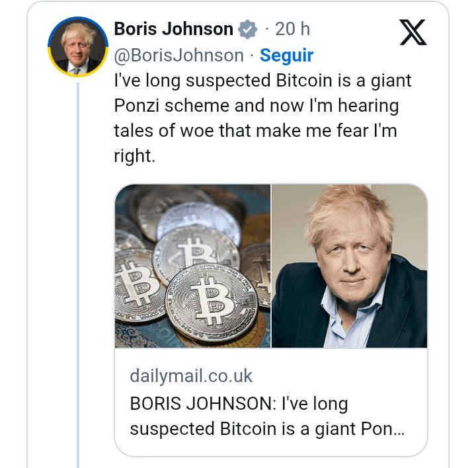Viewport: 476px width, 468px height.
Task: Open the "20 h" timestamp
Action: [x=292, y=29]
